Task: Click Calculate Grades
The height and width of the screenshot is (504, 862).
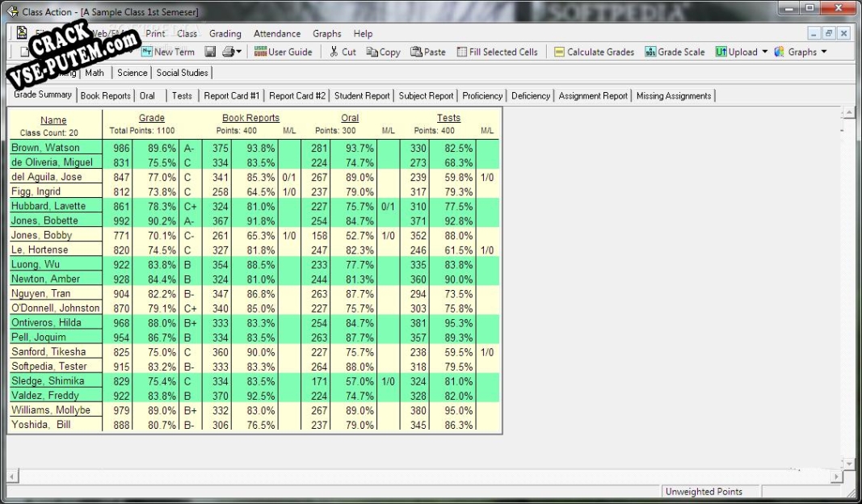Action: click(x=594, y=52)
